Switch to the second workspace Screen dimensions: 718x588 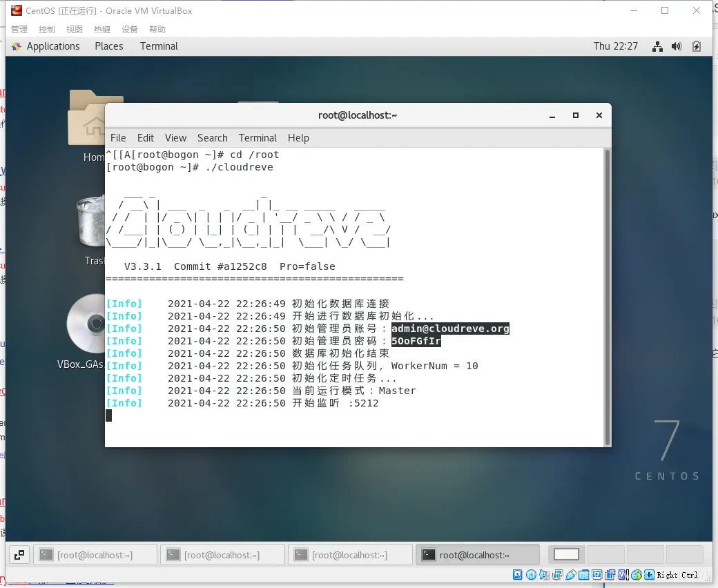click(x=606, y=555)
